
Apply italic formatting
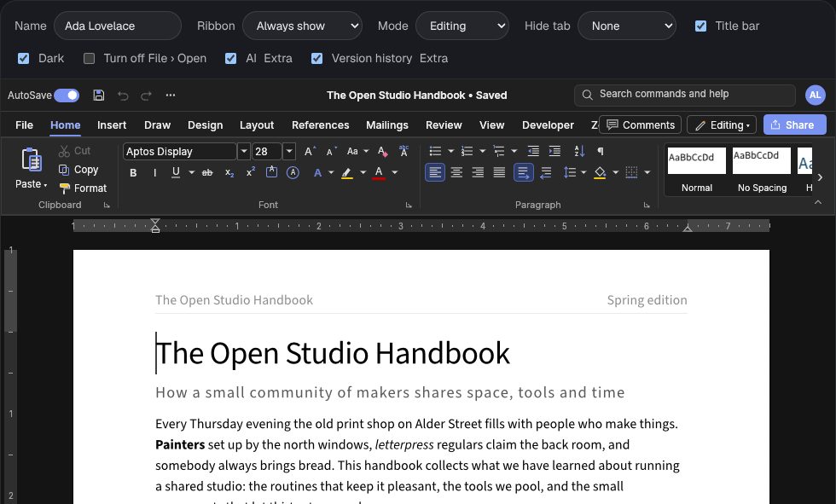coord(154,172)
